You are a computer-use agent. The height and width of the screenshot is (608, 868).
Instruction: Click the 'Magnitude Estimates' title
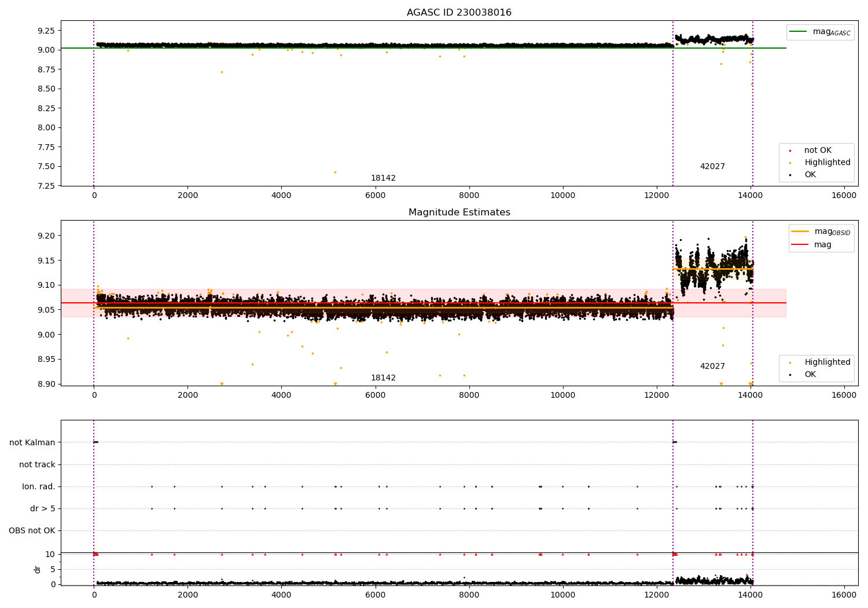click(459, 213)
